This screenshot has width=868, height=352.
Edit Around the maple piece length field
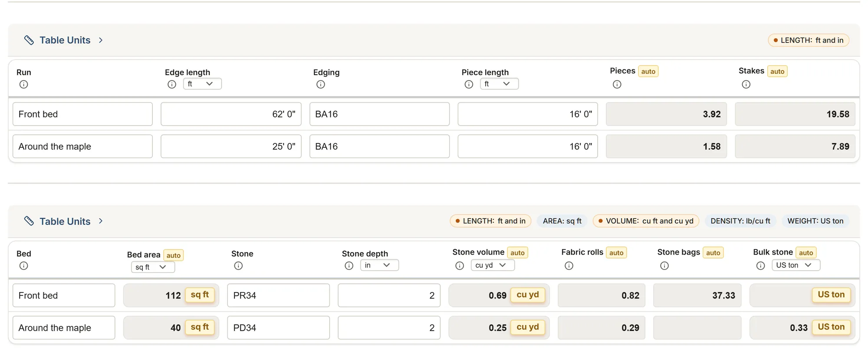pyautogui.click(x=528, y=146)
